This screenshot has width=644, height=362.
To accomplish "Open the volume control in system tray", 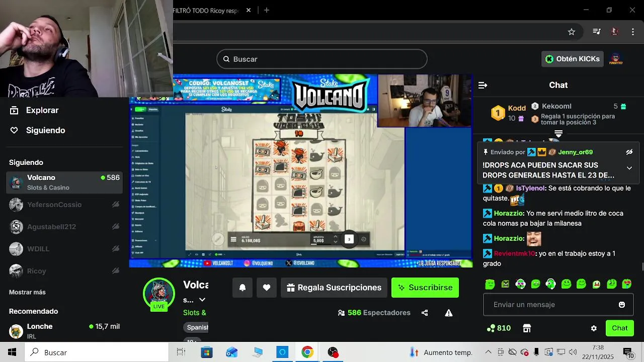I will [573, 352].
